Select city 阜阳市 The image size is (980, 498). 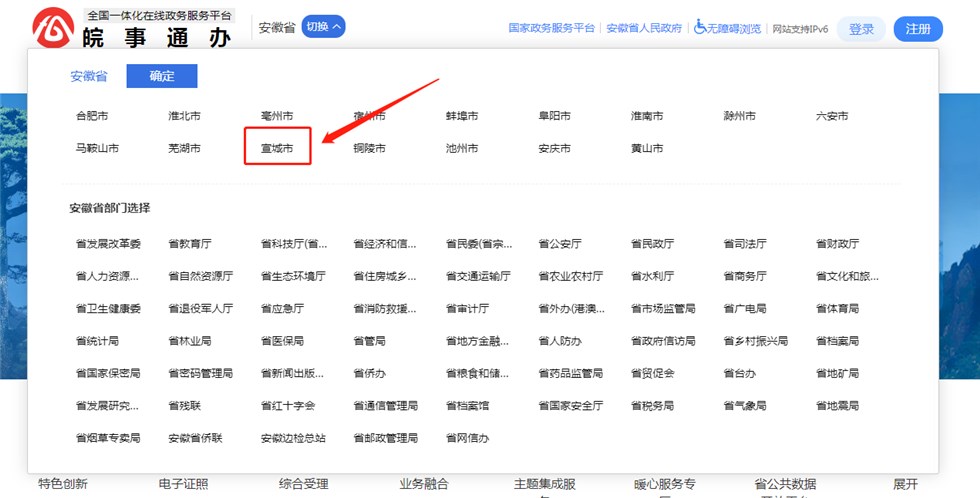click(x=554, y=116)
